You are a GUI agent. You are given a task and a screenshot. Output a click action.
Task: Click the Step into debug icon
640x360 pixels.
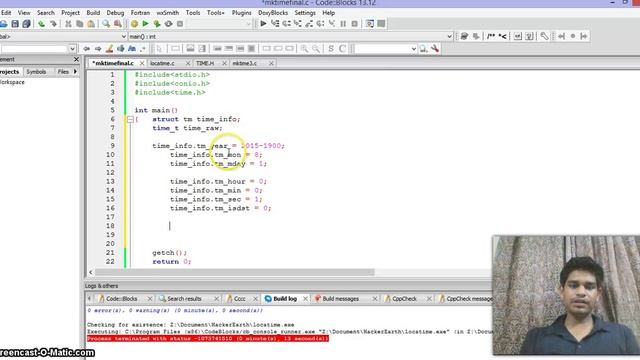[x=298, y=24]
